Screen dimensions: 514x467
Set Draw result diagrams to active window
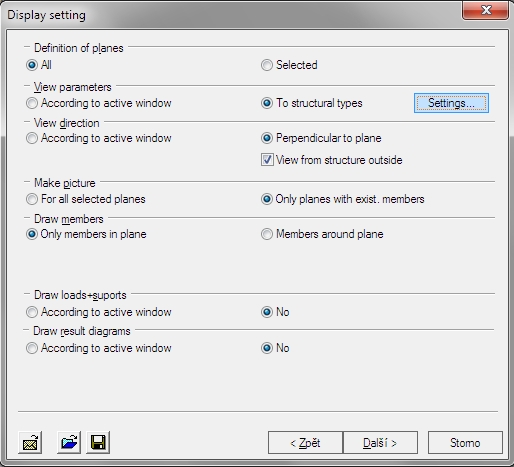tap(99, 348)
